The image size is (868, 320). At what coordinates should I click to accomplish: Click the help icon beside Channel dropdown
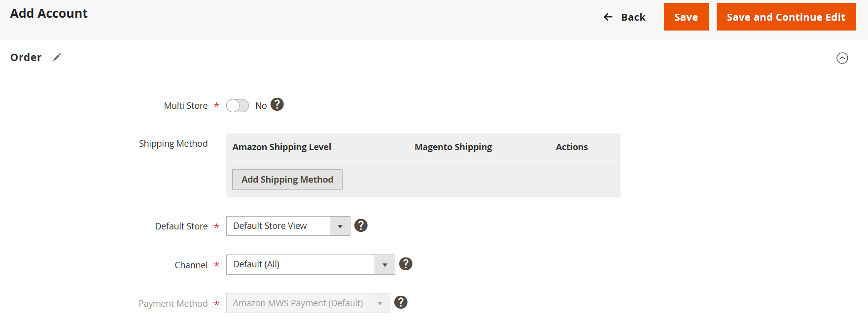[406, 264]
